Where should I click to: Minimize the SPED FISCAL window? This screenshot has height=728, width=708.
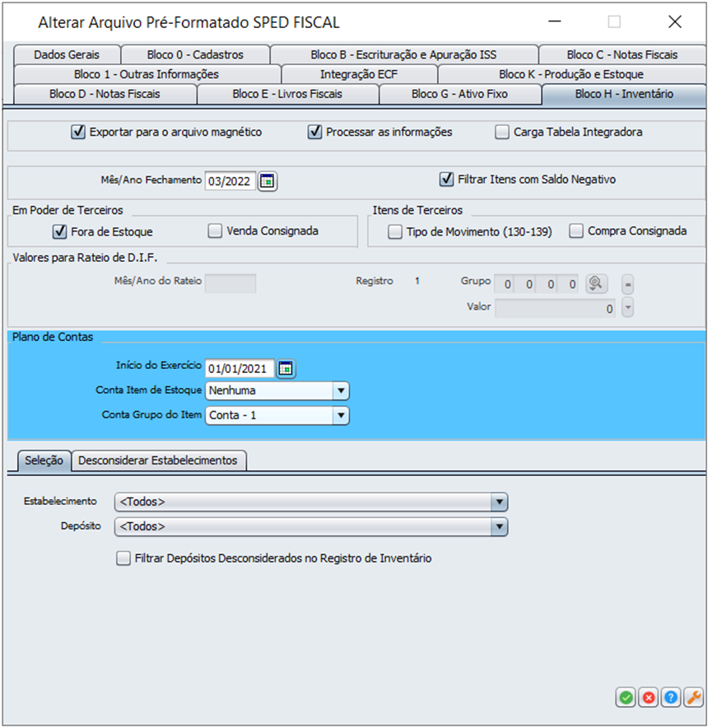555,21
